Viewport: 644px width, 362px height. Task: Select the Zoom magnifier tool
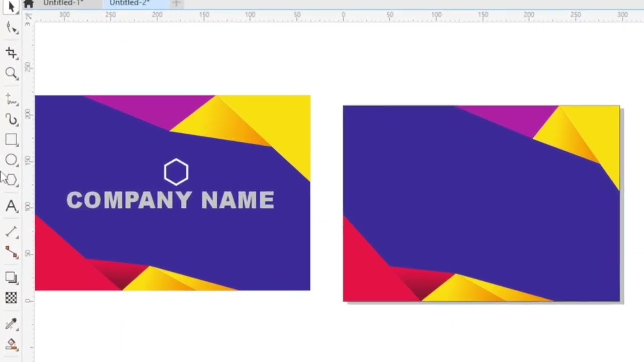point(11,73)
